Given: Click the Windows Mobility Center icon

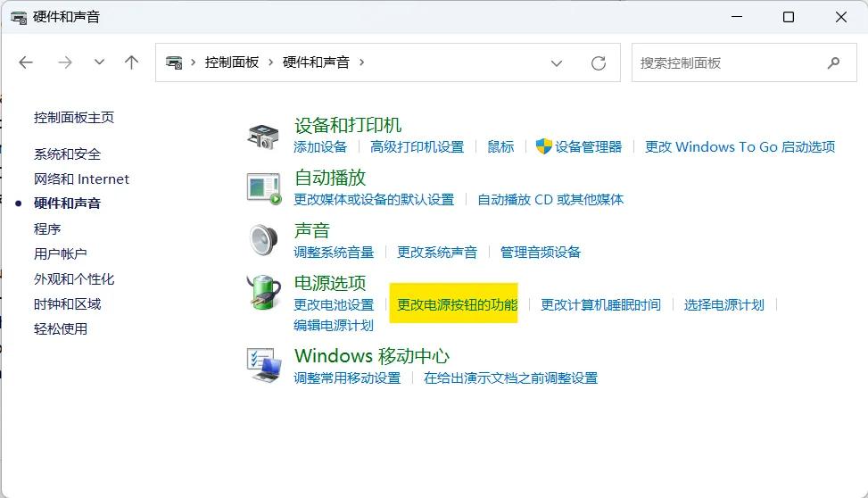Looking at the screenshot, I should (x=264, y=365).
